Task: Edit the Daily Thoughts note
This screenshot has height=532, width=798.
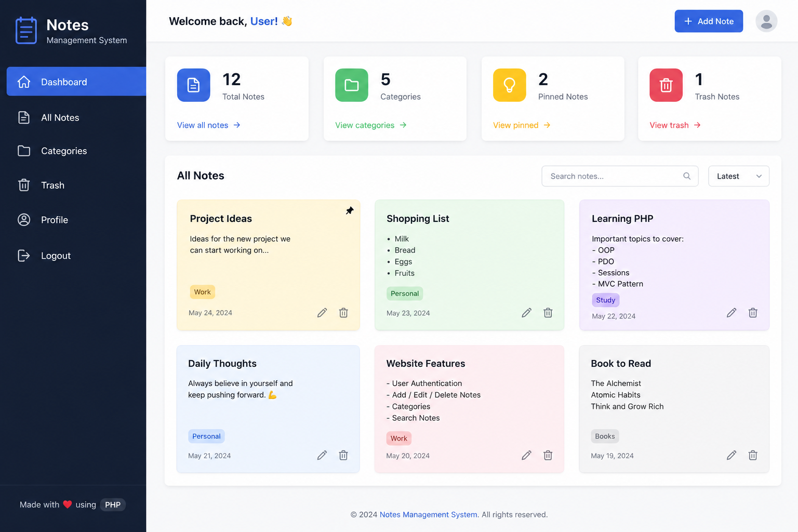Action: 322,455
